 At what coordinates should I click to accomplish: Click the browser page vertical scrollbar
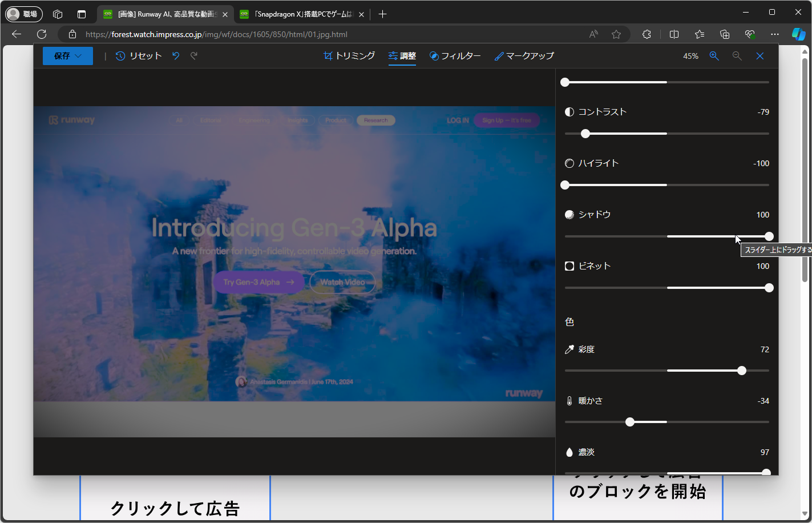pyautogui.click(x=805, y=169)
